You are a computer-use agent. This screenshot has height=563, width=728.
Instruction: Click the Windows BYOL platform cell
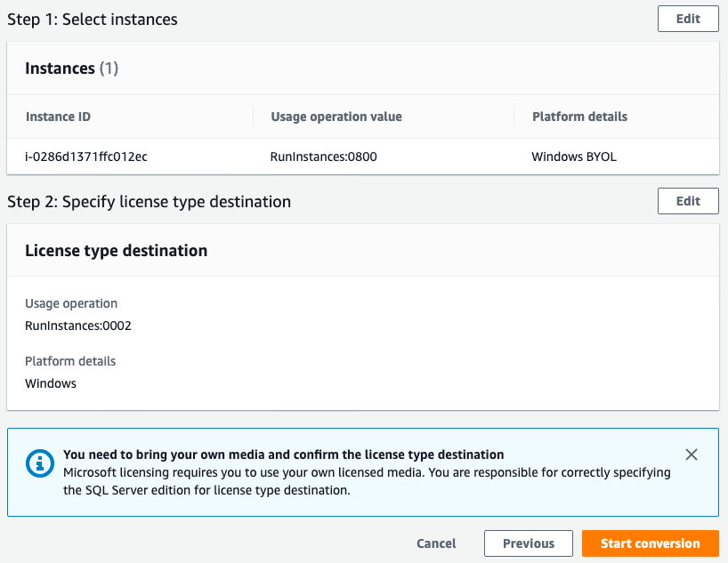coord(574,157)
